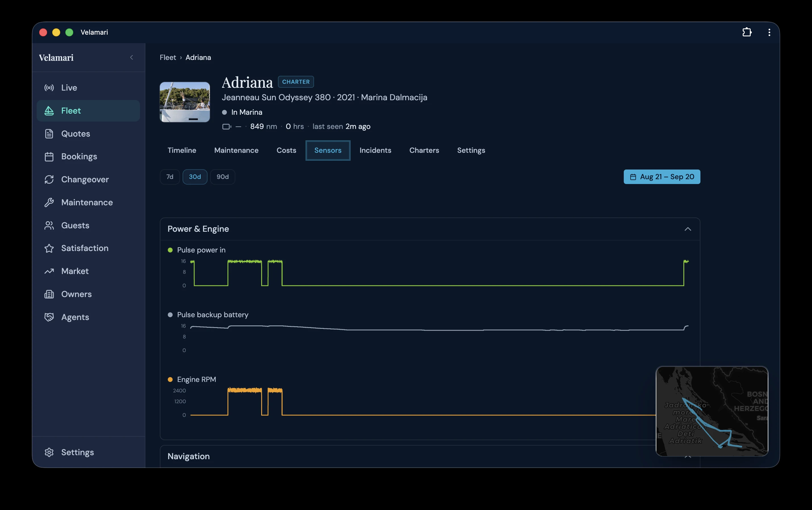Collapse the Power & Engine section

click(x=688, y=229)
